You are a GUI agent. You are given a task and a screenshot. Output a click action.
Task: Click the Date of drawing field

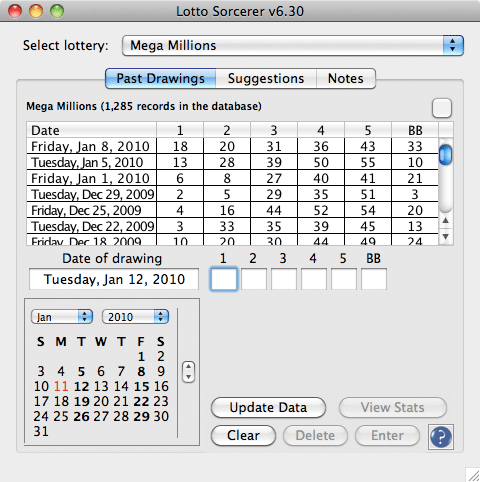point(114,279)
